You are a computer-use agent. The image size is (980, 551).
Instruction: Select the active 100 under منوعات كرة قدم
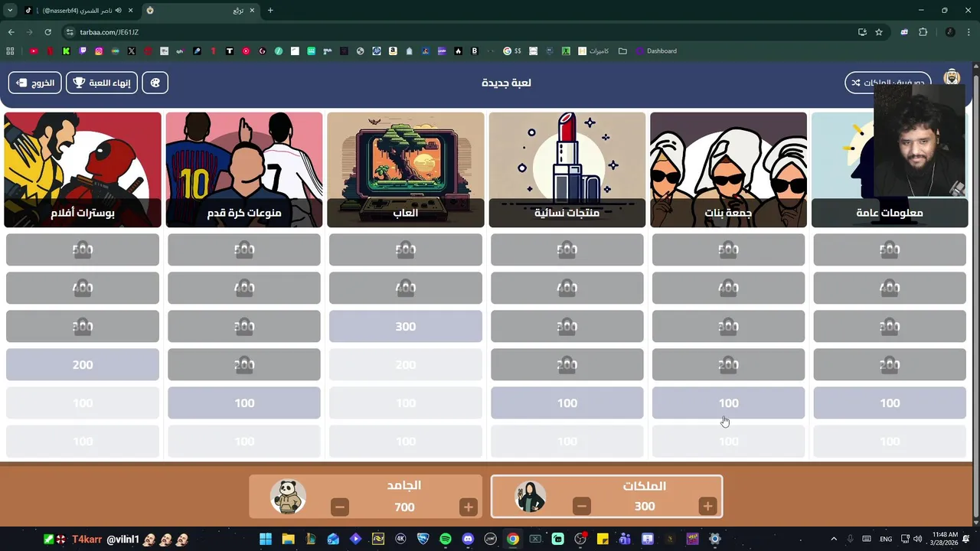tap(244, 403)
